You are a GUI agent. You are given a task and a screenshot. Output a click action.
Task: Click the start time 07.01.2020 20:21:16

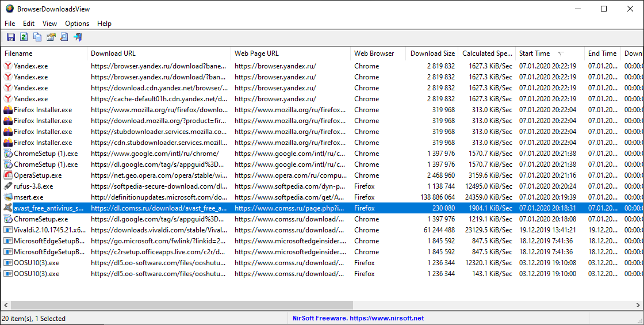547,175
